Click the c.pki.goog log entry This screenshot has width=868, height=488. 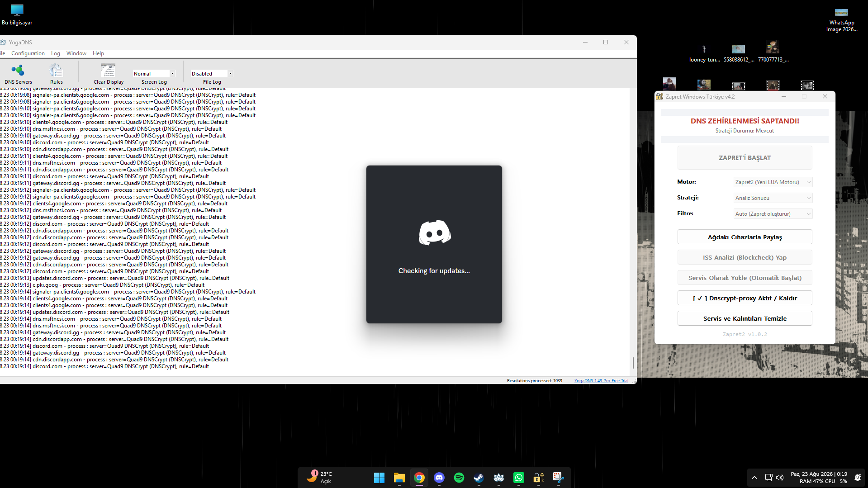pyautogui.click(x=102, y=285)
